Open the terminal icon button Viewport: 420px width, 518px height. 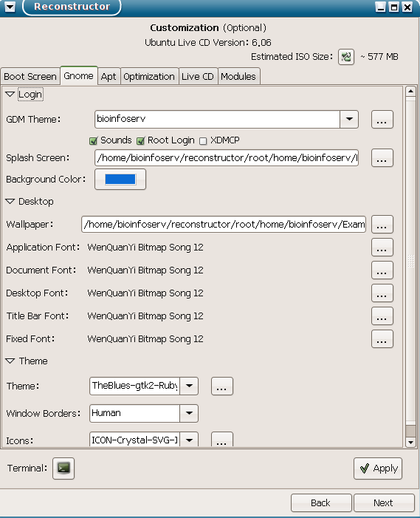(x=63, y=468)
